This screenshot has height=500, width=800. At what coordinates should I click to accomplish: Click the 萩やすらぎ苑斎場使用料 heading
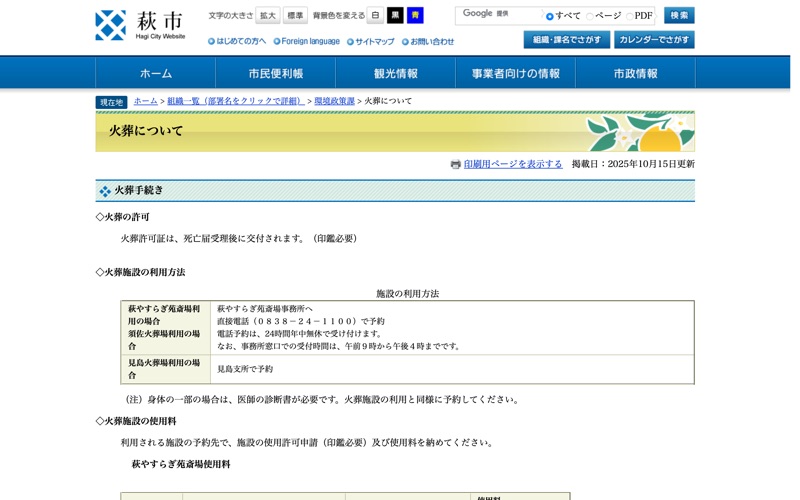pos(181,464)
